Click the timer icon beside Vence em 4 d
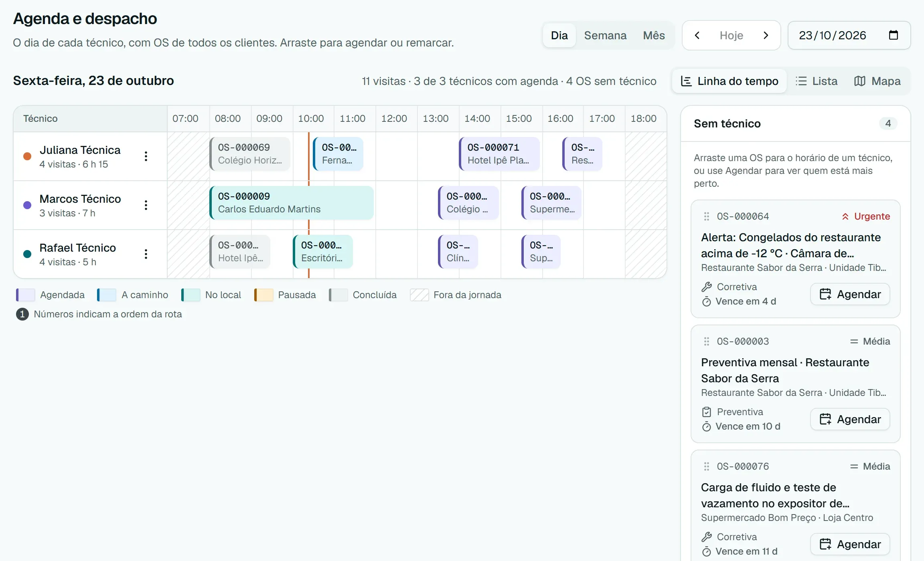The image size is (924, 561). 707,301
